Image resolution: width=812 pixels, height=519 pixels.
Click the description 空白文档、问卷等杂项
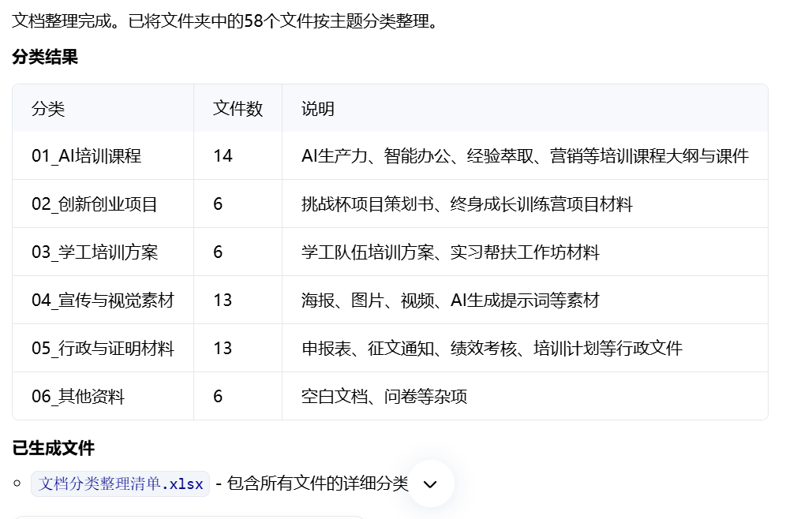coord(384,397)
